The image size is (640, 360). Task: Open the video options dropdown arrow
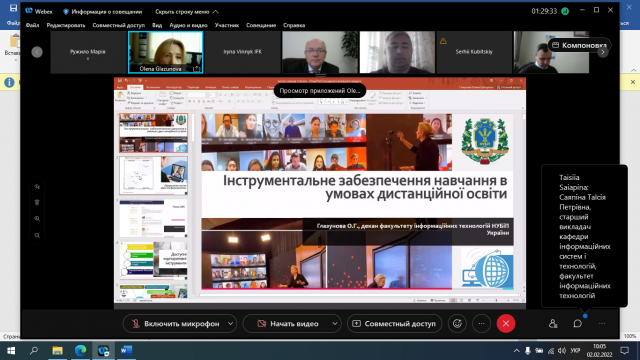[335, 324]
